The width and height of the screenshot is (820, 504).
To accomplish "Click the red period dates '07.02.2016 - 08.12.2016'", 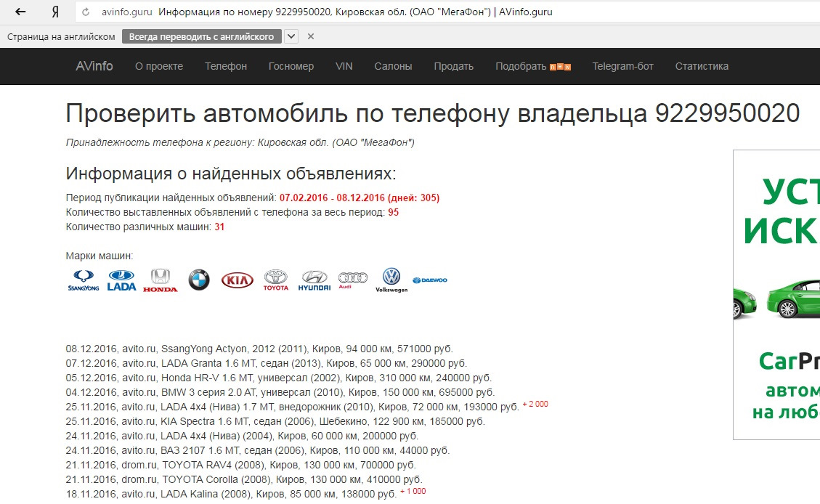I will 332,198.
